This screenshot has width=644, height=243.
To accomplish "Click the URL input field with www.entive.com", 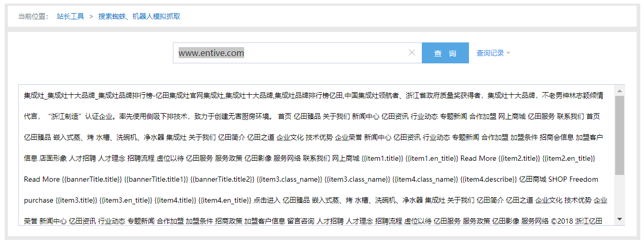I will tap(297, 53).
